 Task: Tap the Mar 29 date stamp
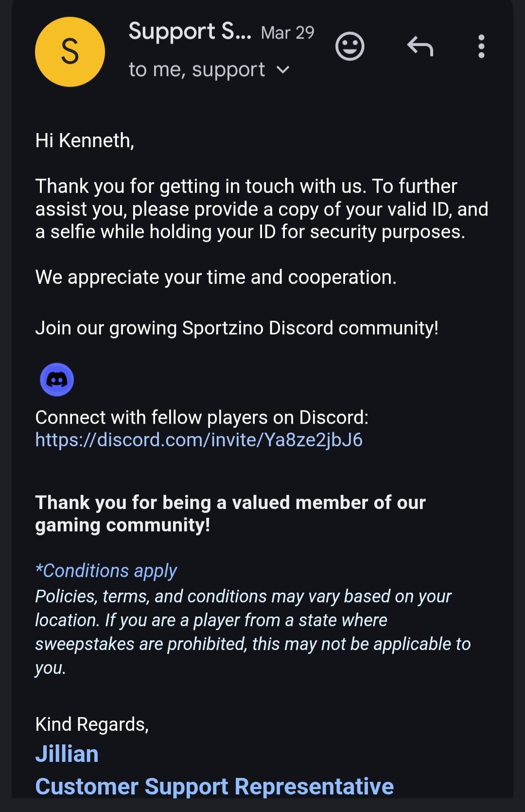[x=287, y=33]
